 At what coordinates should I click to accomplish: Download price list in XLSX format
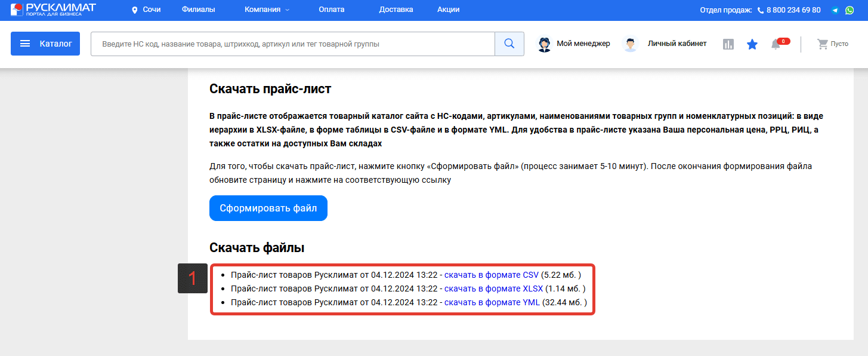click(494, 289)
